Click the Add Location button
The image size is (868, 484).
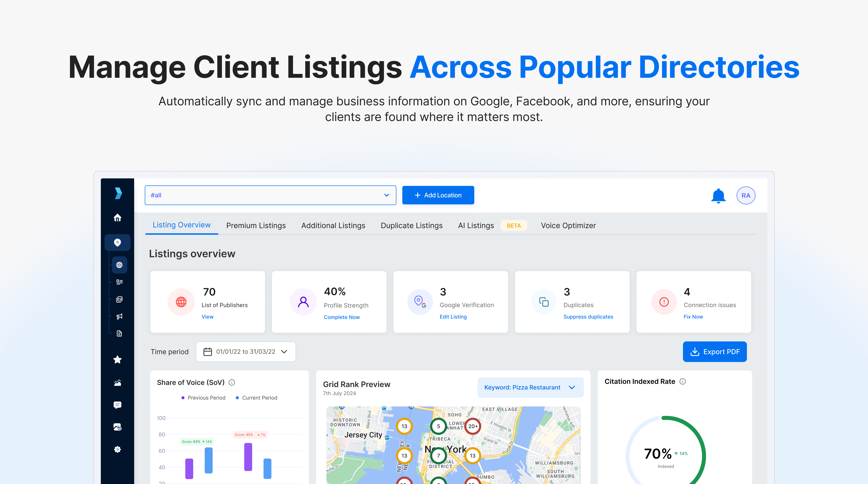tap(438, 195)
